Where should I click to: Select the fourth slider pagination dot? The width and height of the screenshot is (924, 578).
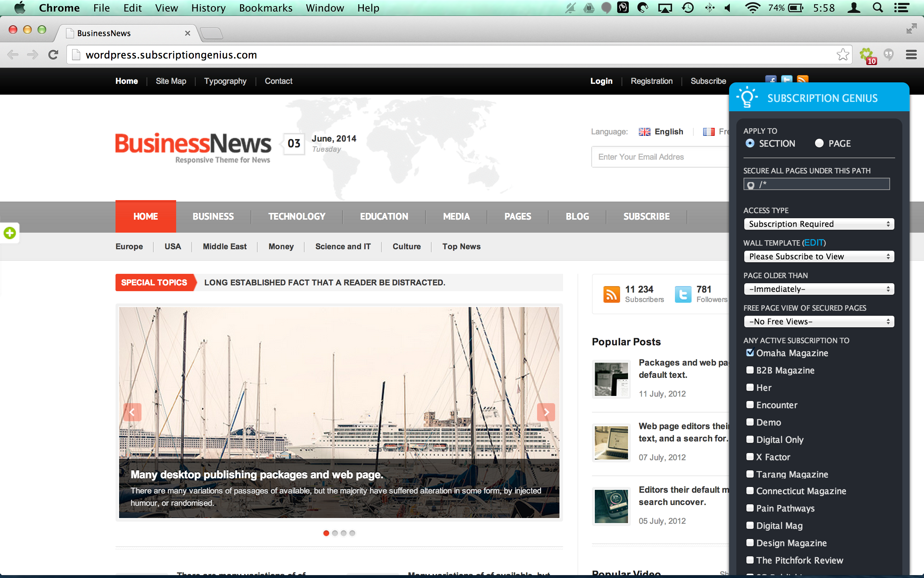point(352,533)
